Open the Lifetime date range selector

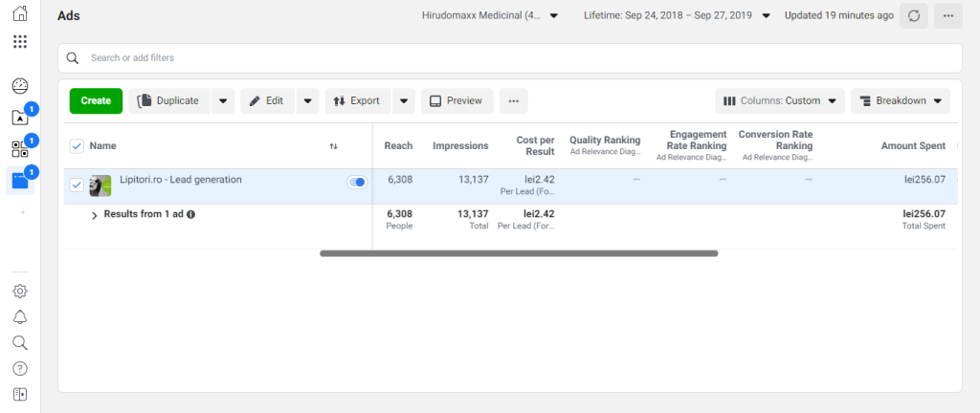click(677, 15)
